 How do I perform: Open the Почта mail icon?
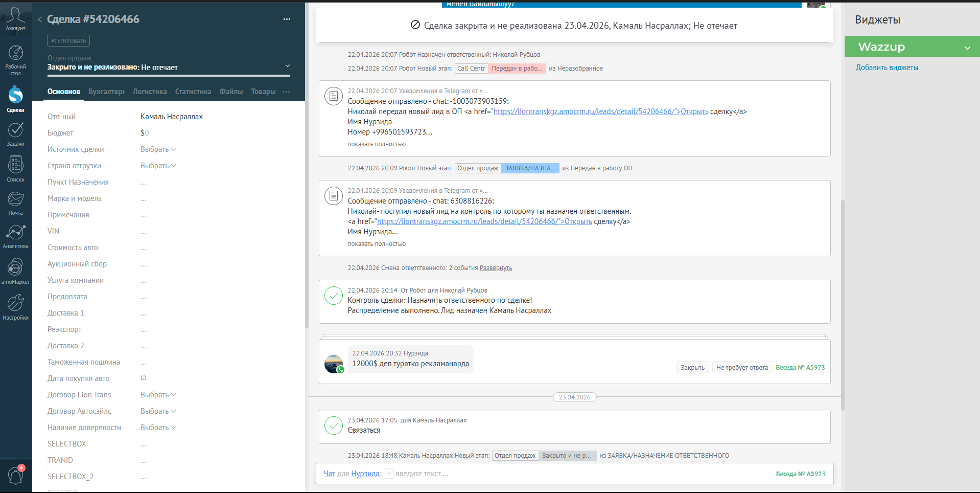(15, 204)
